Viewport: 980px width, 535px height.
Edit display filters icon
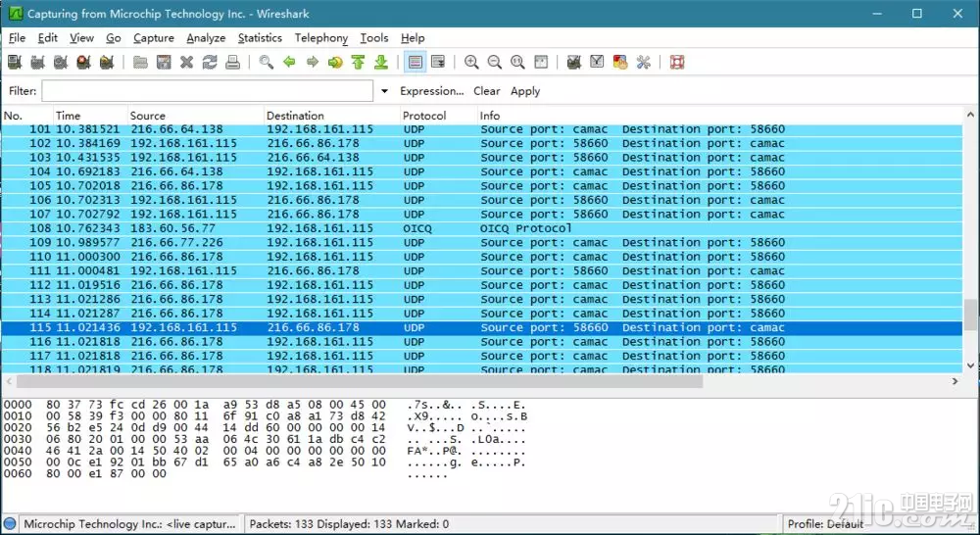597,62
